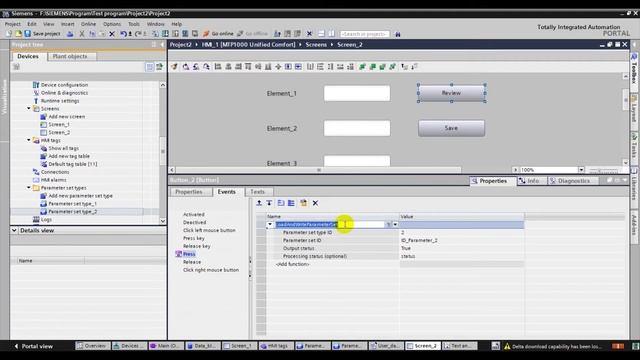Click the Save button on screen canvas

(451, 128)
